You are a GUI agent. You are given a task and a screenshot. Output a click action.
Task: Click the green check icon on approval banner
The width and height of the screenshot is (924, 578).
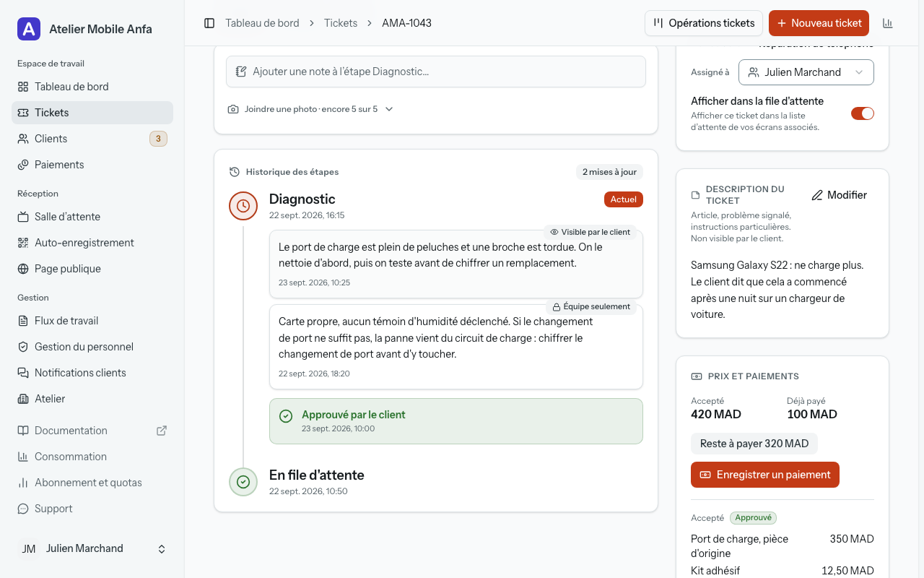[x=286, y=415]
